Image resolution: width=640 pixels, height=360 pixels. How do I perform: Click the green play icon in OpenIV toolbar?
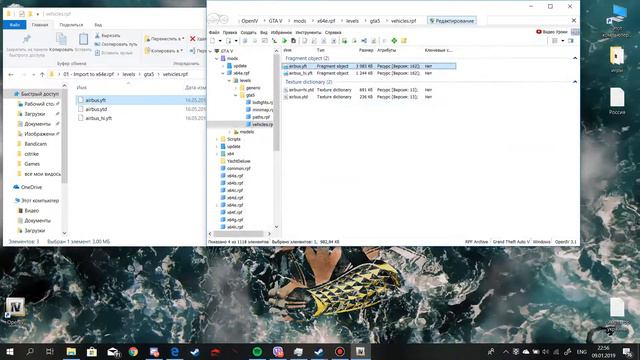click(x=284, y=41)
